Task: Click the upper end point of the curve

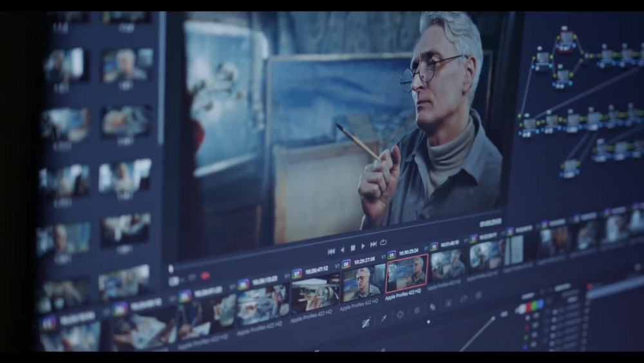Action: (x=493, y=319)
